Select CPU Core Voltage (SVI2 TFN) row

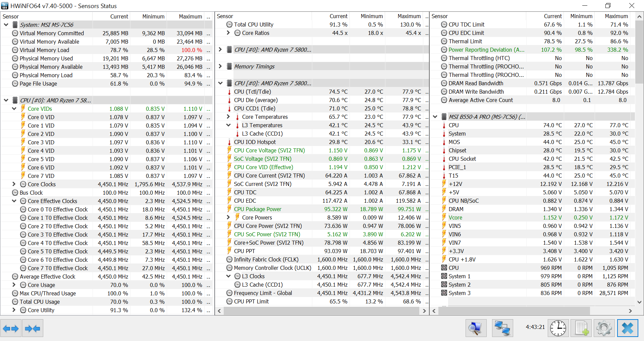point(322,150)
